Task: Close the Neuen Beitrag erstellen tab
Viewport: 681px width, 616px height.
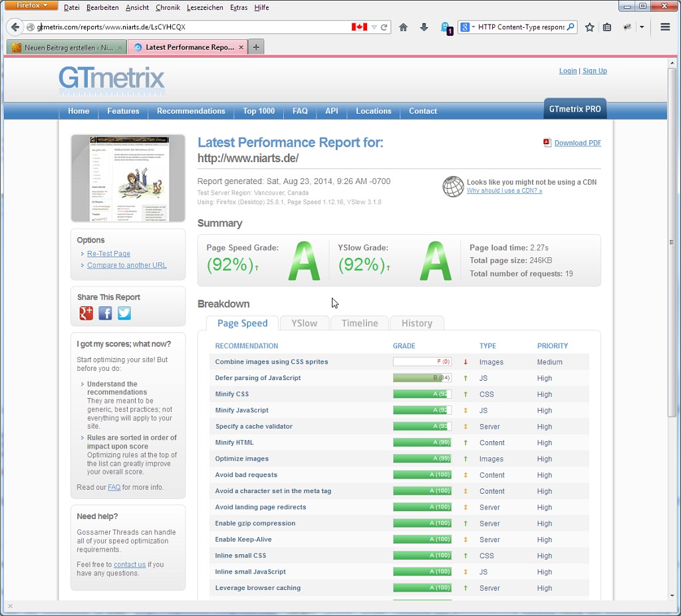Action: (120, 48)
